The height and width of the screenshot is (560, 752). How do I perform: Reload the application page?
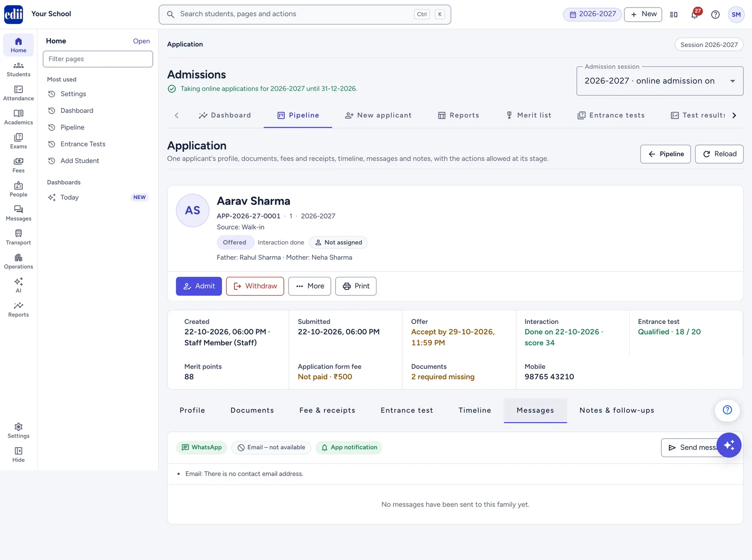click(x=719, y=154)
